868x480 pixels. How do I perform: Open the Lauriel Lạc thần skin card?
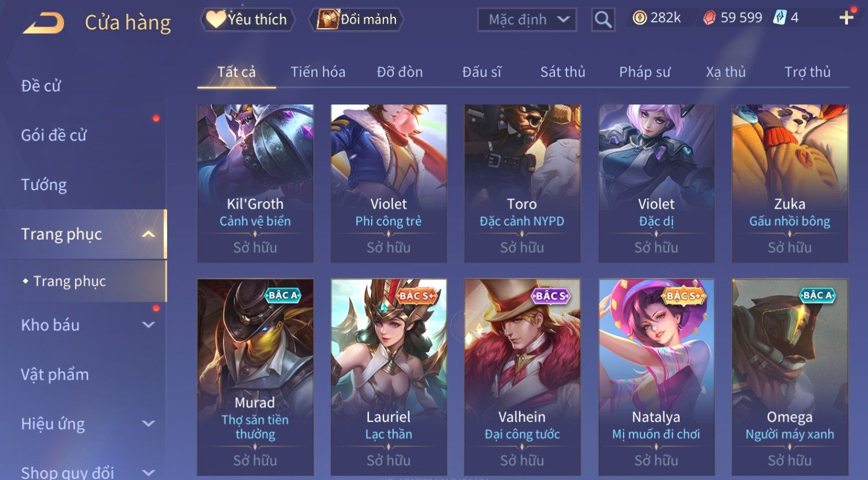coord(388,377)
